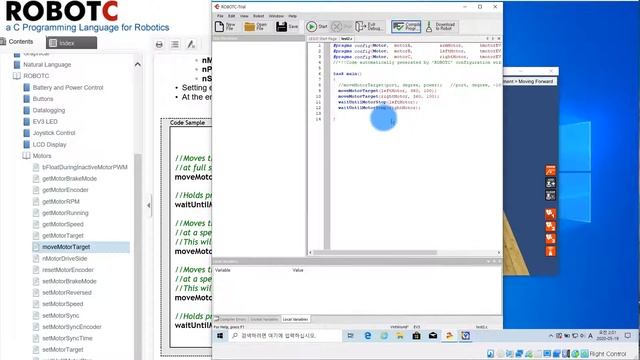Click the up arrow of contents scrollbar
640x360 pixels.
pyautogui.click(x=138, y=64)
